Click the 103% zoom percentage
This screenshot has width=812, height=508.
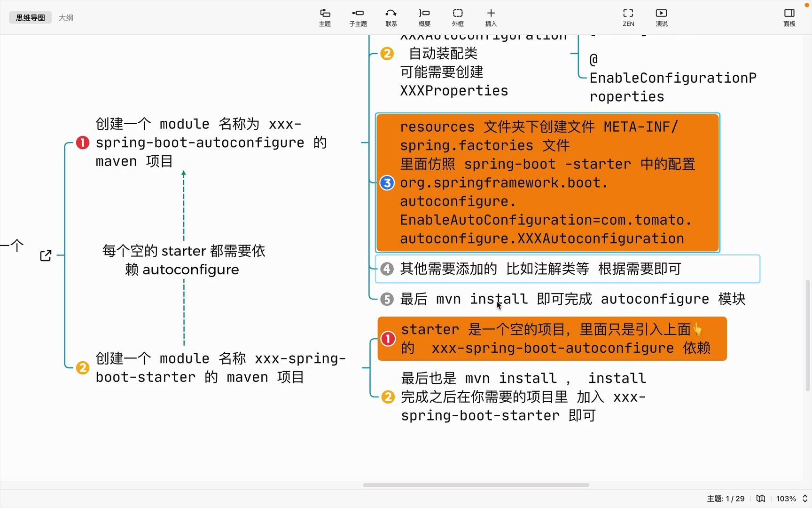tap(786, 499)
